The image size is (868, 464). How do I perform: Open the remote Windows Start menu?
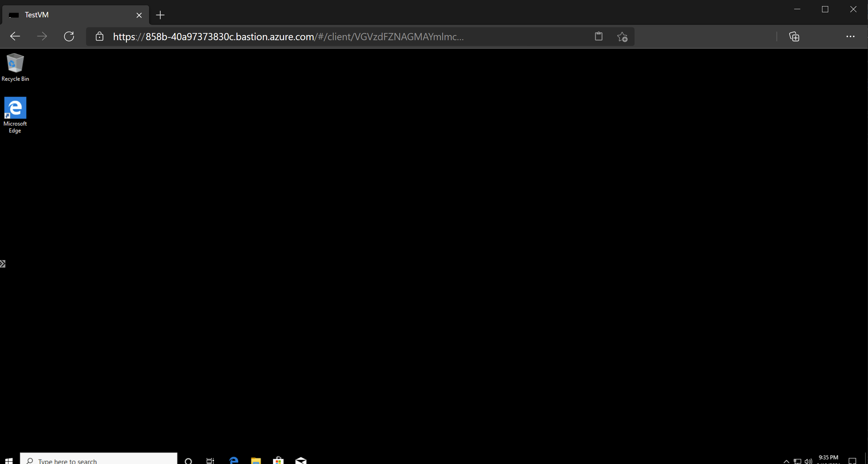click(9, 460)
